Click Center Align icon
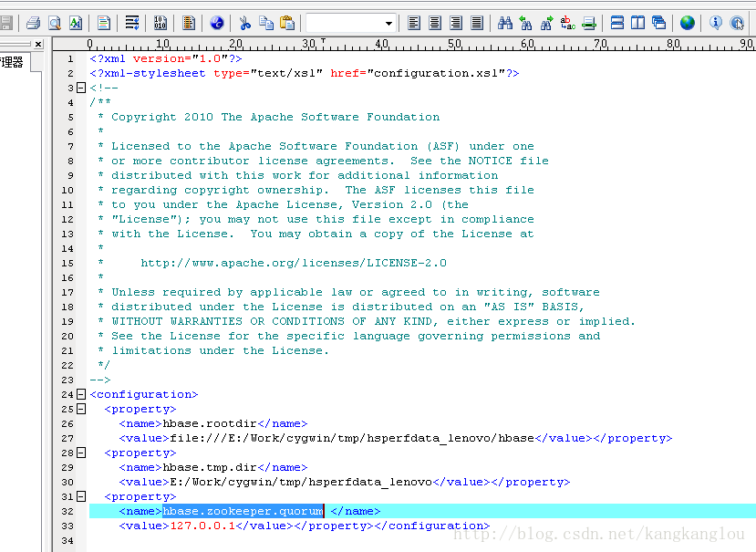 coord(435,23)
